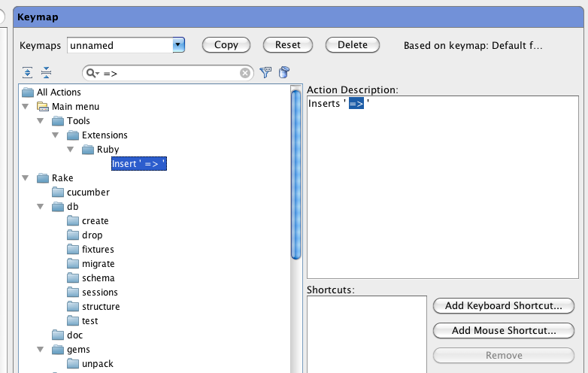Click the drop folder icon
The image size is (588, 373).
click(x=73, y=235)
